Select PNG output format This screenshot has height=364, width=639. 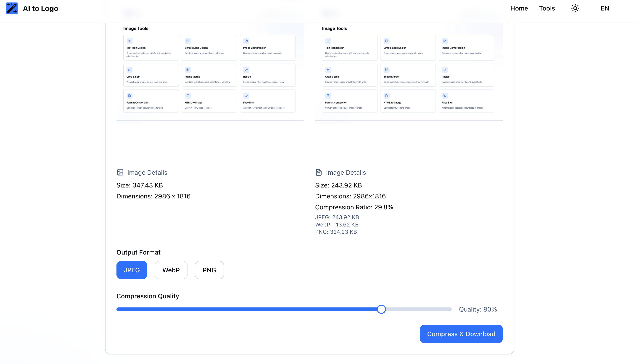click(x=209, y=270)
